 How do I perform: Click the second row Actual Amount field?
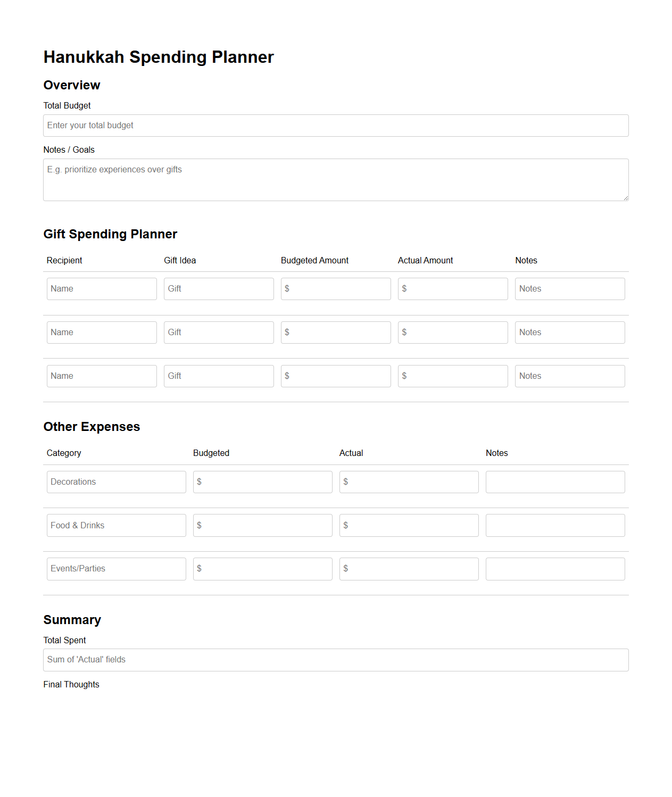452,332
